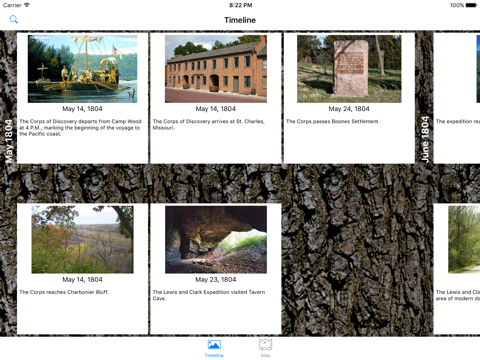Click the Timeline title in the navigation bar
This screenshot has width=480, height=360.
[240, 20]
